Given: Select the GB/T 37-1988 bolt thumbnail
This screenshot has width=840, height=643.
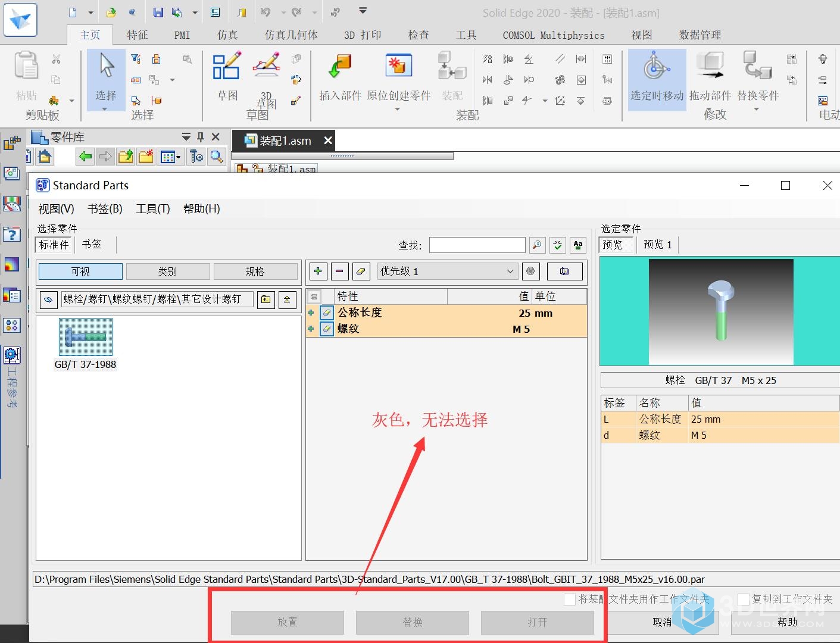Looking at the screenshot, I should [x=86, y=337].
